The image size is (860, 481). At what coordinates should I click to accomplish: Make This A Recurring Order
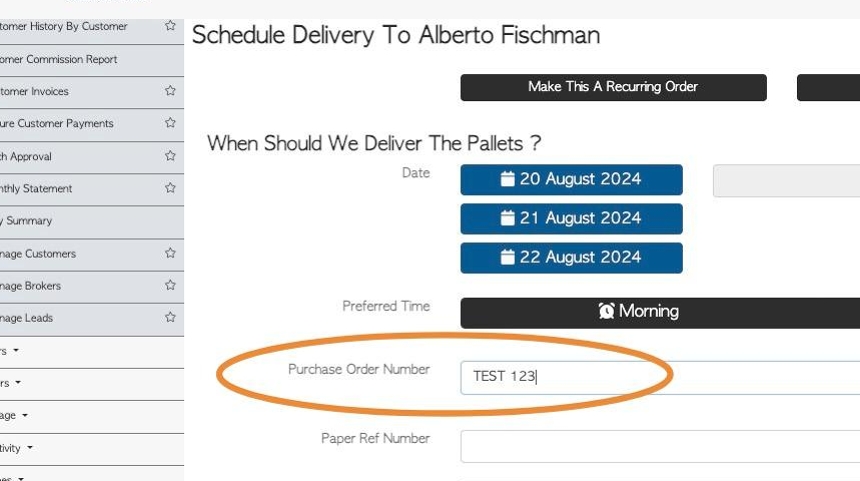tap(613, 87)
